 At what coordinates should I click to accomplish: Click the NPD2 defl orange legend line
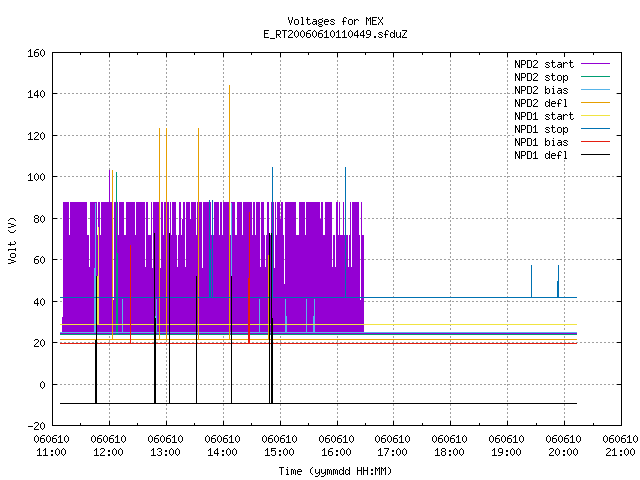(595, 103)
